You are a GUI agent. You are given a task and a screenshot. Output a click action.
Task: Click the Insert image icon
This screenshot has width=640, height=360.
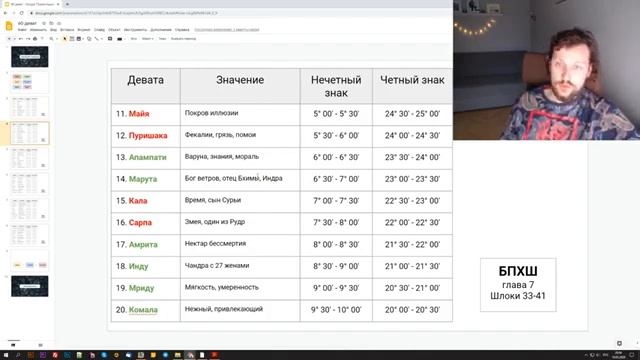pyautogui.click(x=78, y=39)
